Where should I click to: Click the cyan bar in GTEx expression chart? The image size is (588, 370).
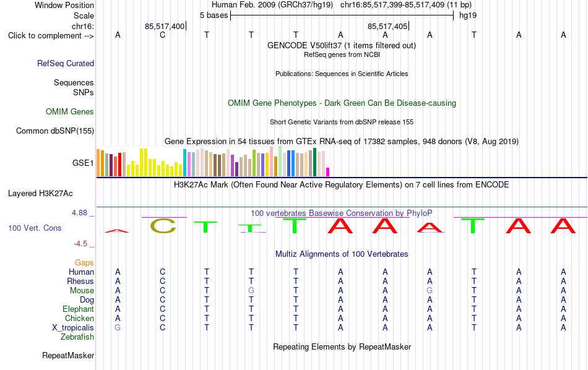pos(184,163)
